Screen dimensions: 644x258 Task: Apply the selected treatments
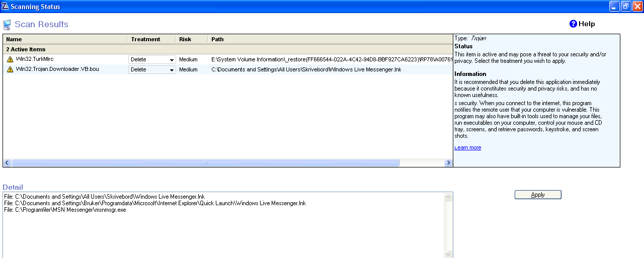(x=538, y=195)
